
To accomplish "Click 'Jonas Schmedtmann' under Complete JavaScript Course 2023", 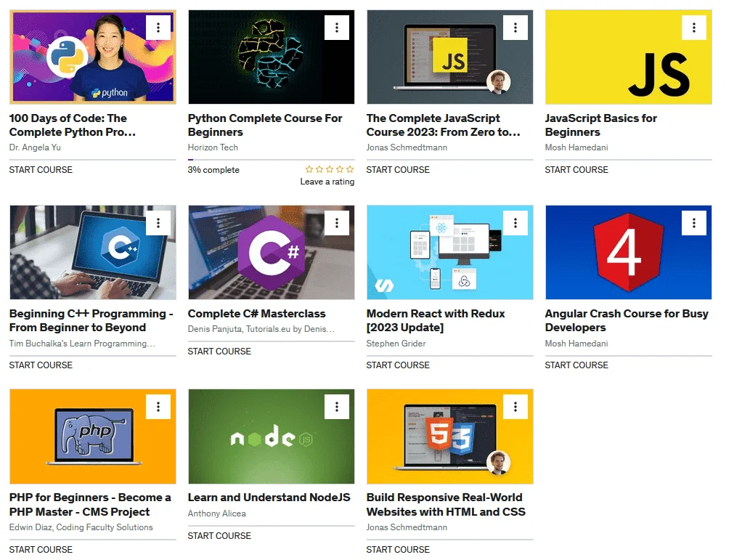I will click(407, 147).
